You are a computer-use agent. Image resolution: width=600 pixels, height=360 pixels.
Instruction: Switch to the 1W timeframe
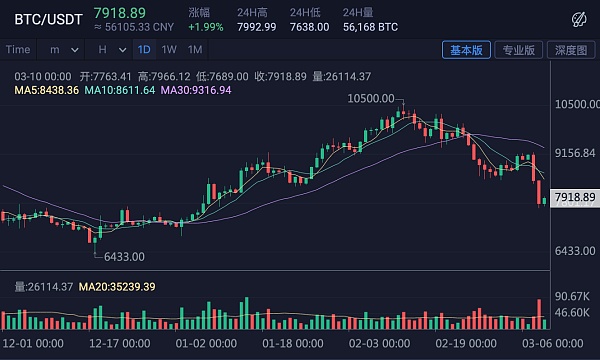[x=169, y=50]
